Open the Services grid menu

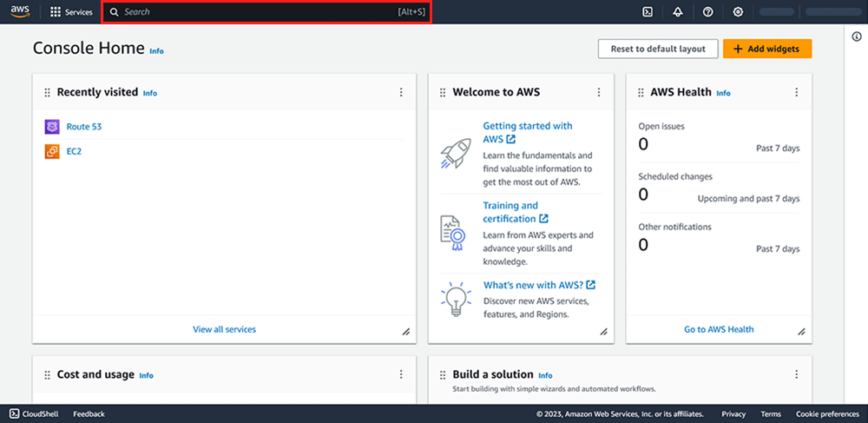tap(71, 12)
